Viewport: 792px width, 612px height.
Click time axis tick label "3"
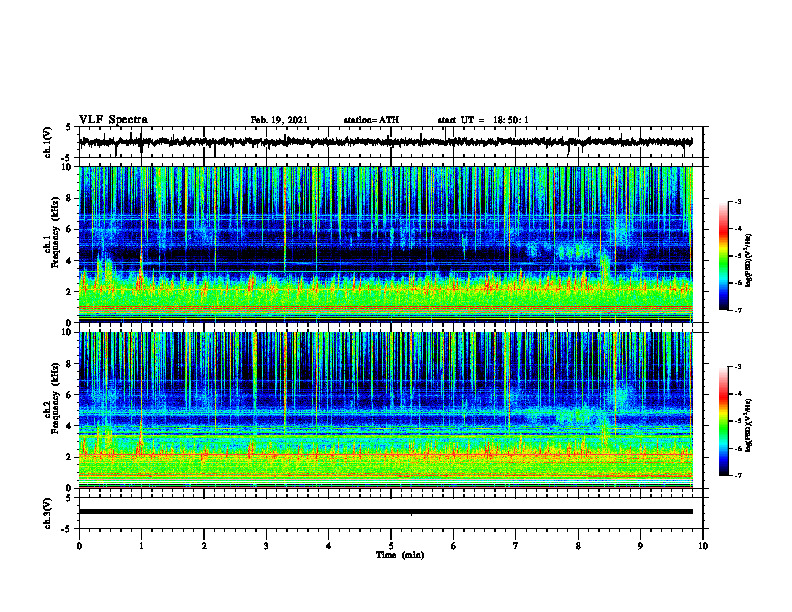coord(266,546)
